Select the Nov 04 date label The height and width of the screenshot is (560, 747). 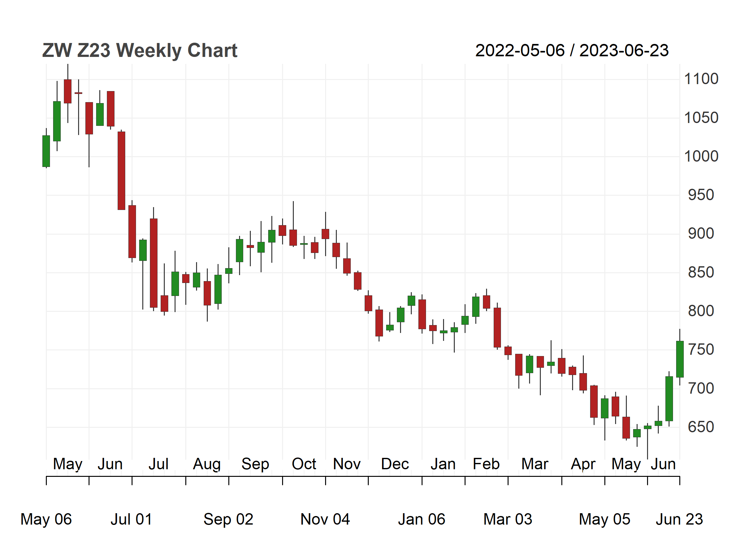325,519
